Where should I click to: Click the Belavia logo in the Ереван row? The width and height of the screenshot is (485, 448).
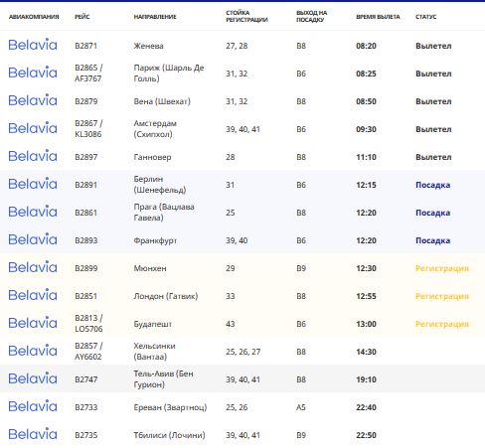pyautogui.click(x=33, y=406)
